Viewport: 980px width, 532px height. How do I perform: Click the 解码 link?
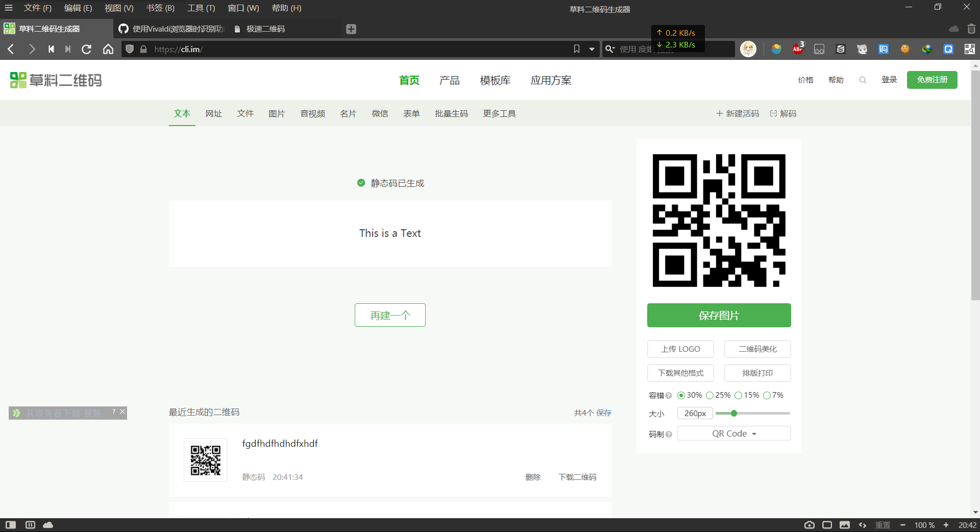point(783,113)
